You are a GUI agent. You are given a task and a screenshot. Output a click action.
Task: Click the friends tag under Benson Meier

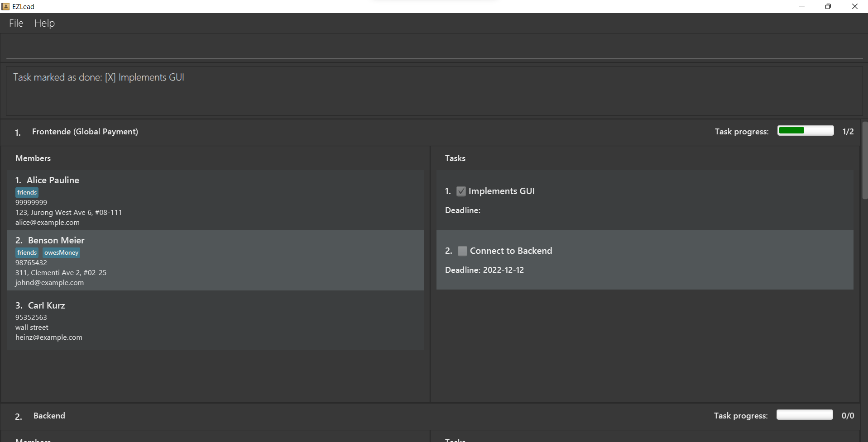tap(27, 252)
